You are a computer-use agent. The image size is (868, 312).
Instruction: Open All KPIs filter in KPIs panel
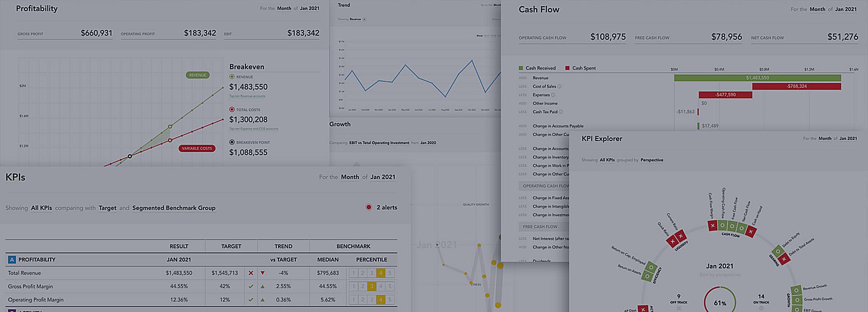(x=41, y=208)
